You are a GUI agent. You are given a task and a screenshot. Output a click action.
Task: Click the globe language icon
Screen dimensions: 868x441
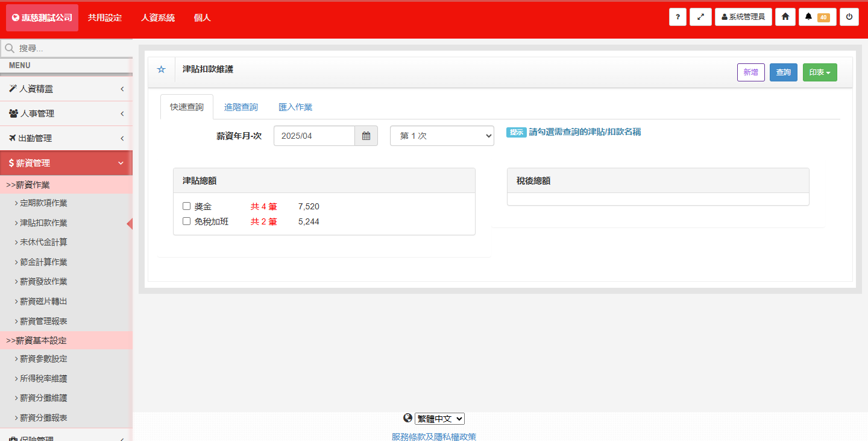click(x=408, y=418)
